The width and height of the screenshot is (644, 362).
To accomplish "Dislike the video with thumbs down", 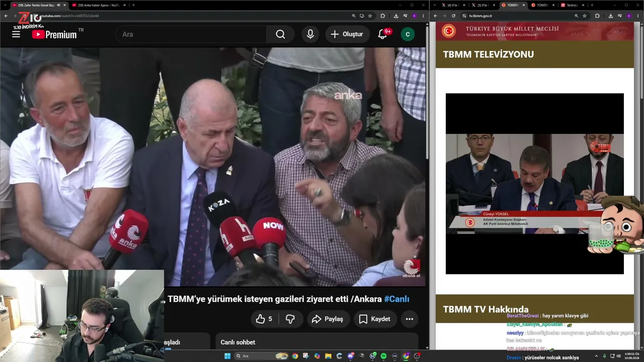I will (290, 319).
